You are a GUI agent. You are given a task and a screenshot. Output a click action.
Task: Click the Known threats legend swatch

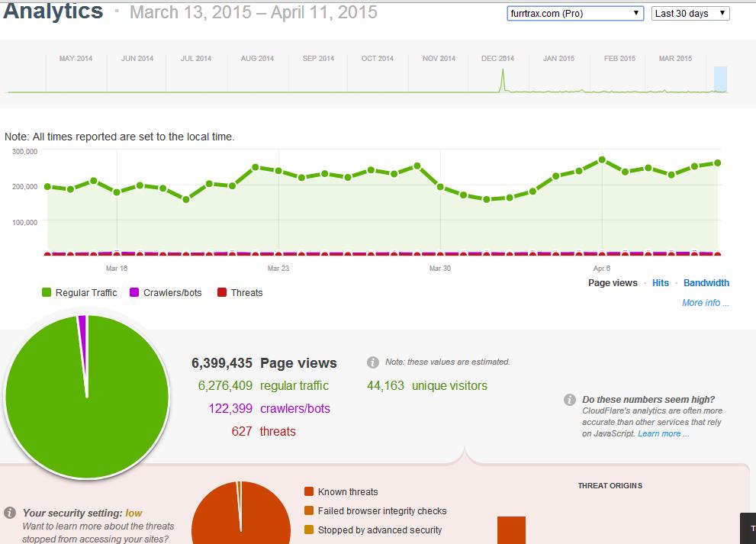coord(309,492)
